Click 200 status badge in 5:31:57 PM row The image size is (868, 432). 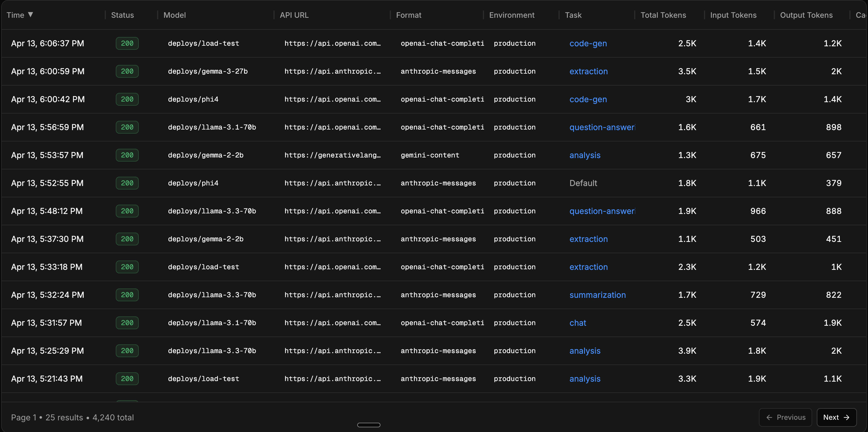127,323
